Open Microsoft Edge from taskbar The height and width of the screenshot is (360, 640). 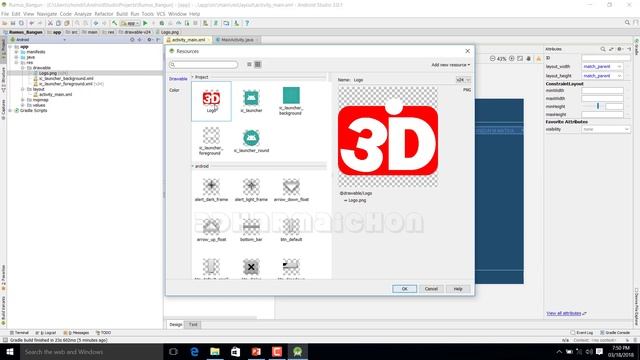pyautogui.click(x=194, y=351)
